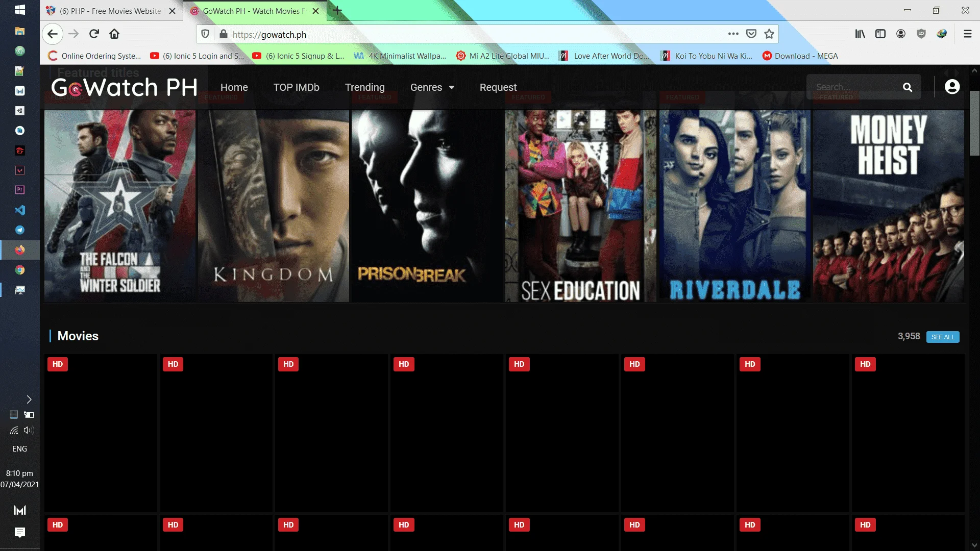Open the site user account icon
Viewport: 980px width, 551px height.
(952, 87)
